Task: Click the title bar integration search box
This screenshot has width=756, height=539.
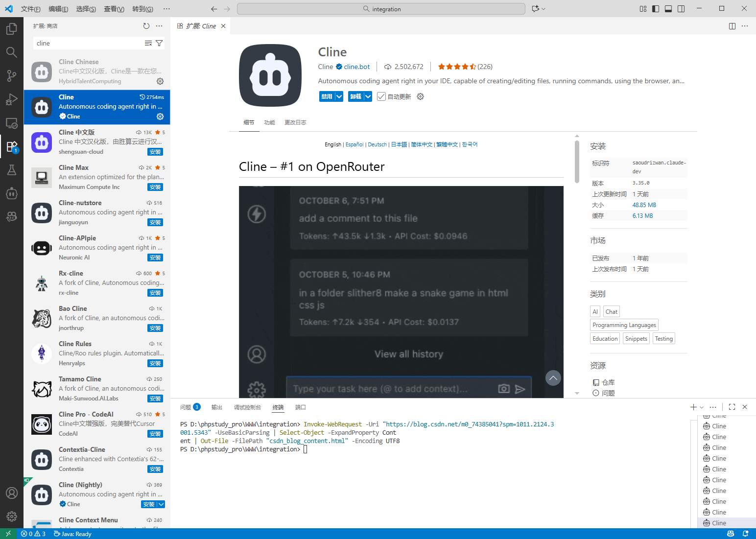Action: click(x=381, y=9)
